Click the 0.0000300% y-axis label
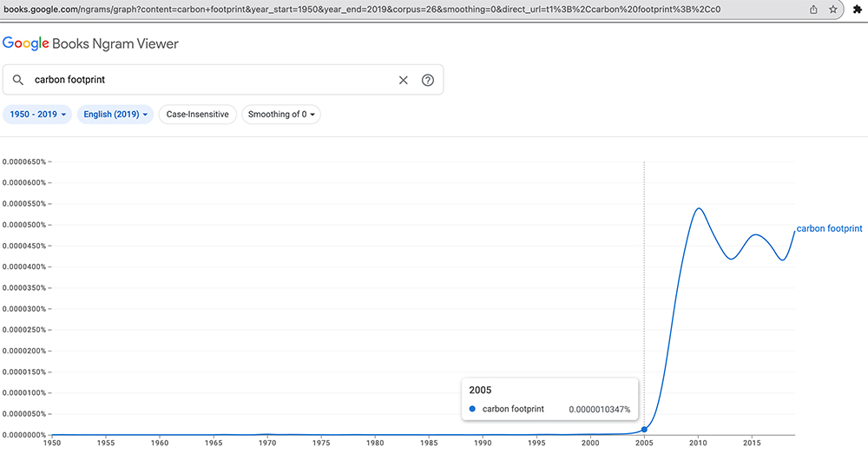The height and width of the screenshot is (454, 868). tap(24, 309)
